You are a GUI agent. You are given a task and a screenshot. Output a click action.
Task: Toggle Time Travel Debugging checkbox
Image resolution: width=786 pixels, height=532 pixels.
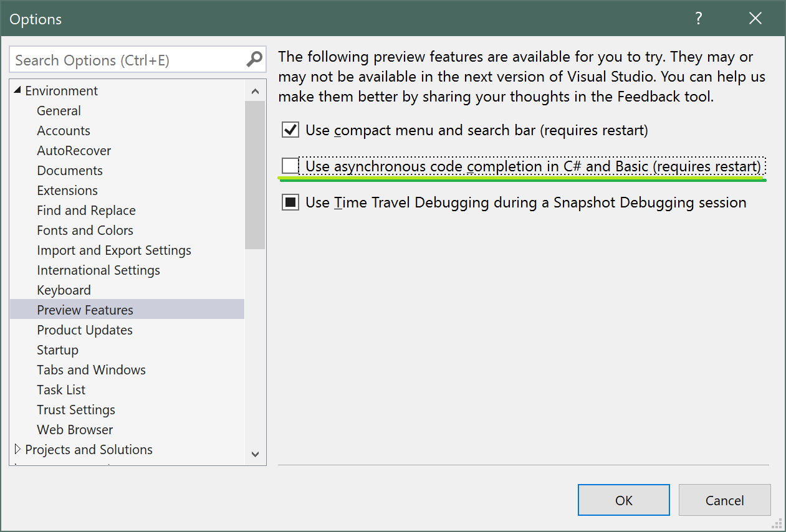point(290,202)
